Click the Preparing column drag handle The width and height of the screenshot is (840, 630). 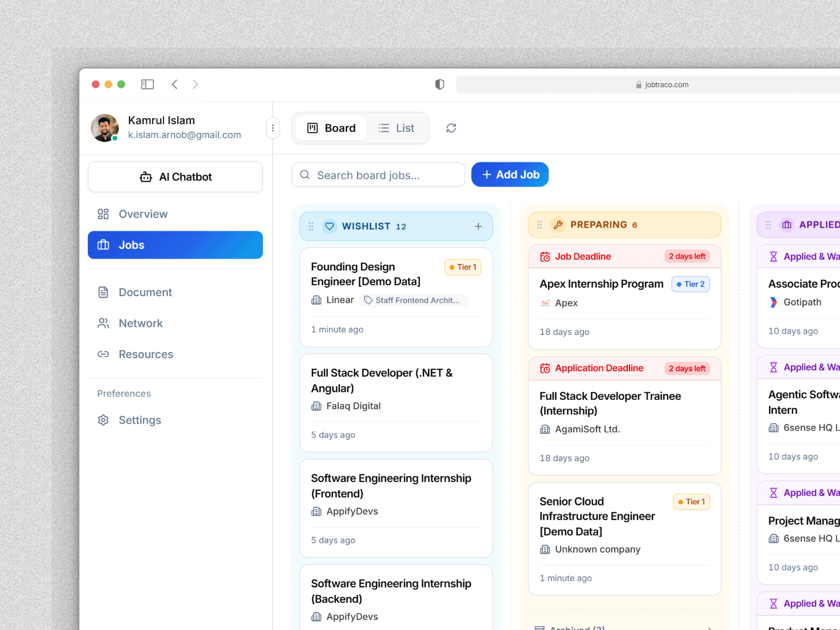click(540, 225)
